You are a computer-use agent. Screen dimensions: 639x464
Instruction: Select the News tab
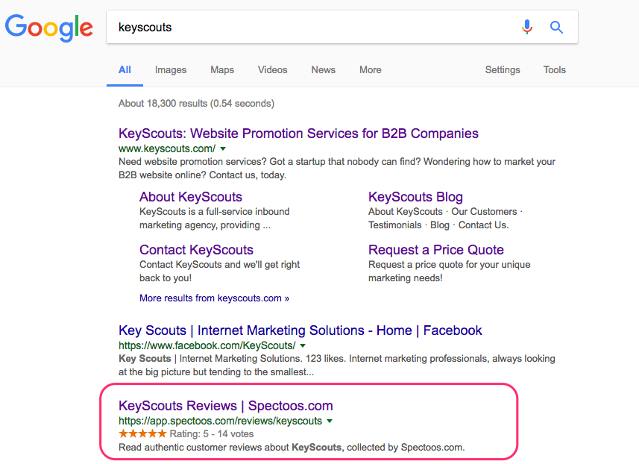323,70
